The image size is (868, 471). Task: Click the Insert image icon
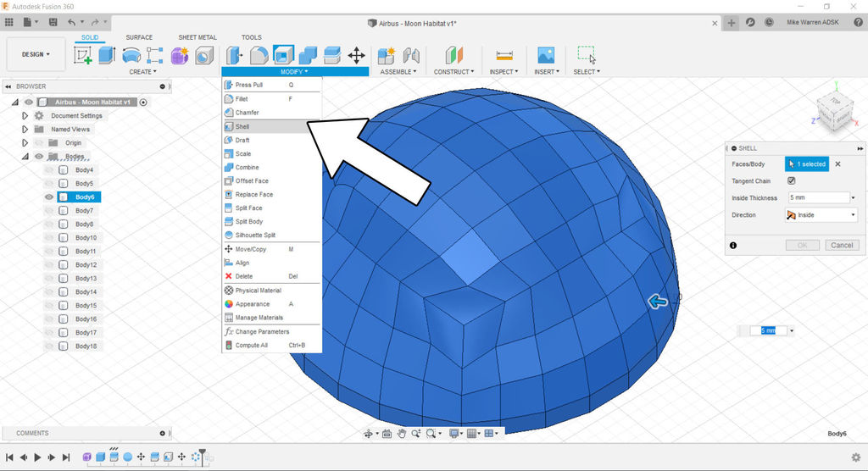pyautogui.click(x=546, y=55)
